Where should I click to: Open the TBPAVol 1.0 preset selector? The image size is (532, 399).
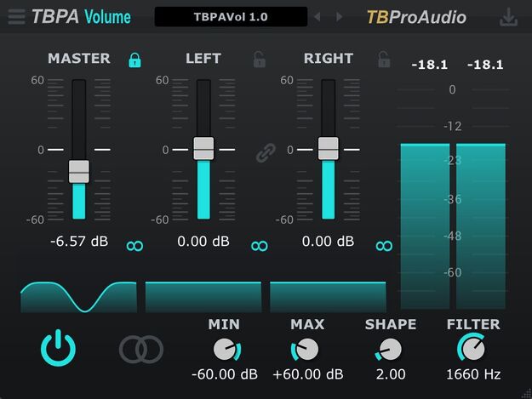coord(231,17)
